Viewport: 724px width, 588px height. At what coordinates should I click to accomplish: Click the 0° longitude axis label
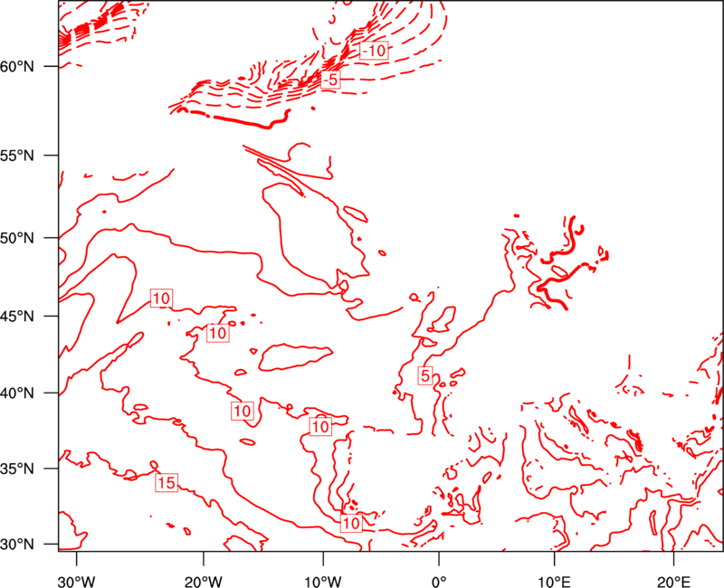pyautogui.click(x=439, y=582)
